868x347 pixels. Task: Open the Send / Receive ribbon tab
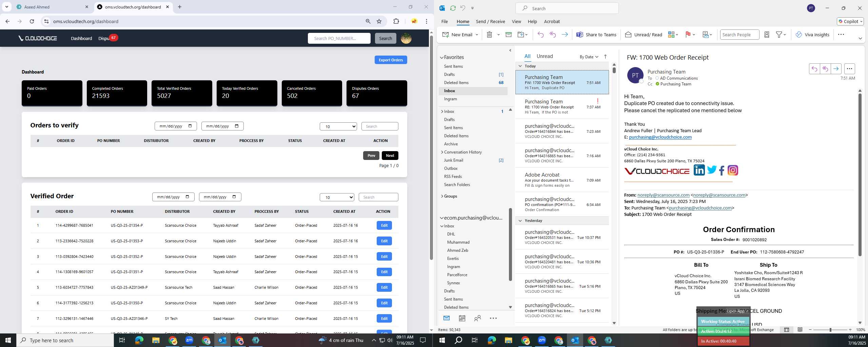point(490,21)
